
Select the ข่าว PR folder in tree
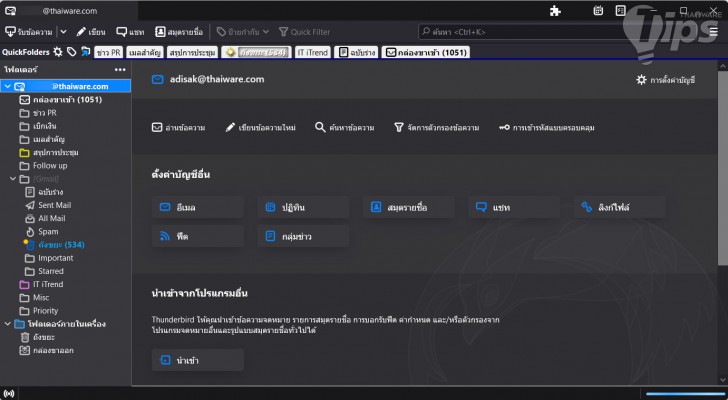[38, 113]
